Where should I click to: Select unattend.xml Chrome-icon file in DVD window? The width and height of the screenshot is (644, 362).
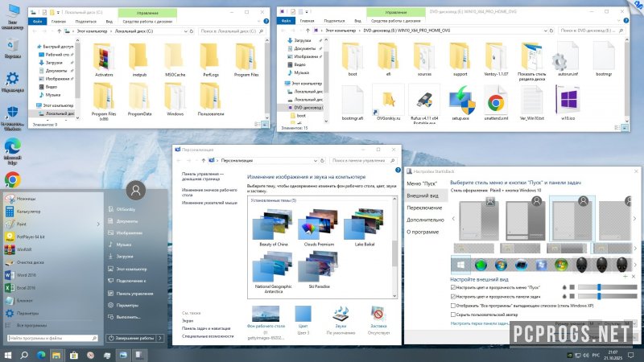(496, 103)
